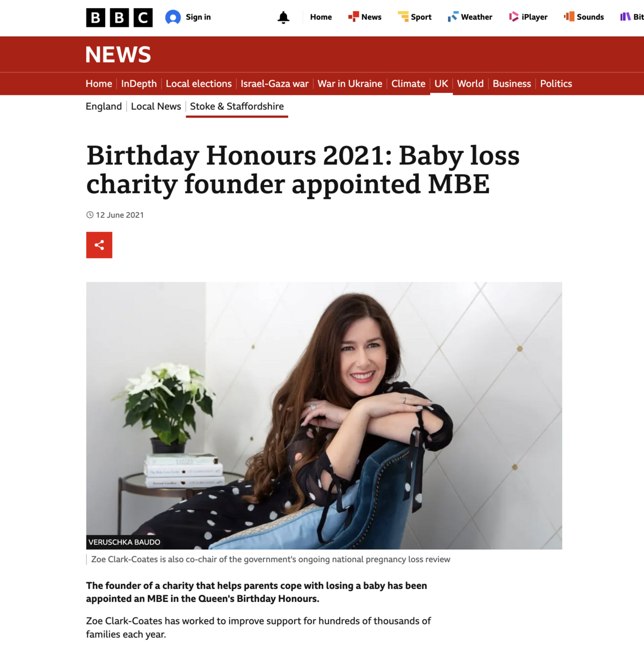Open the Sign in account icon
The width and height of the screenshot is (644, 648).
(173, 17)
